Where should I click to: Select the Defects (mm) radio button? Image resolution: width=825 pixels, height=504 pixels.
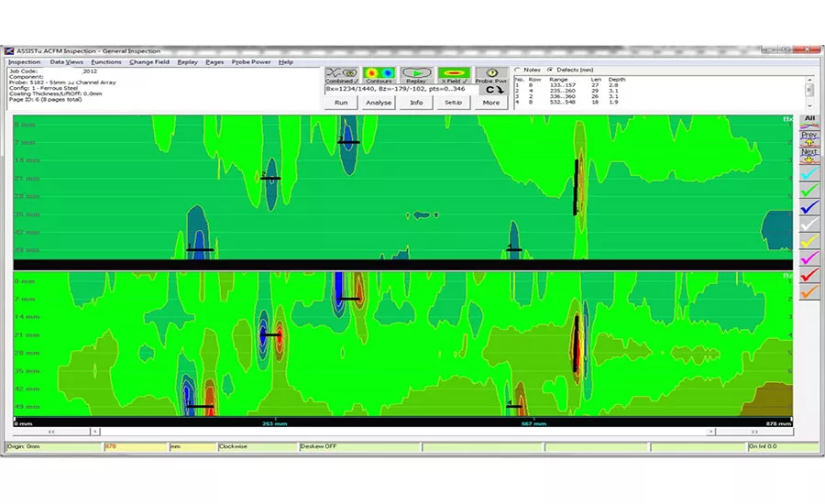(x=550, y=70)
